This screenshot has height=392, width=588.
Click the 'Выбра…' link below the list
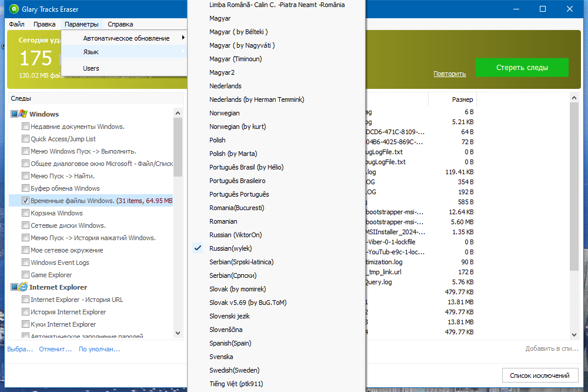[20, 349]
